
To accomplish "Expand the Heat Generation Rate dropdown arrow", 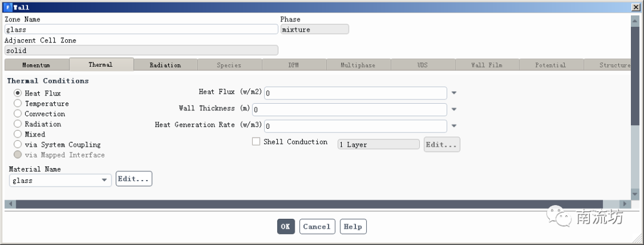I will click(454, 126).
